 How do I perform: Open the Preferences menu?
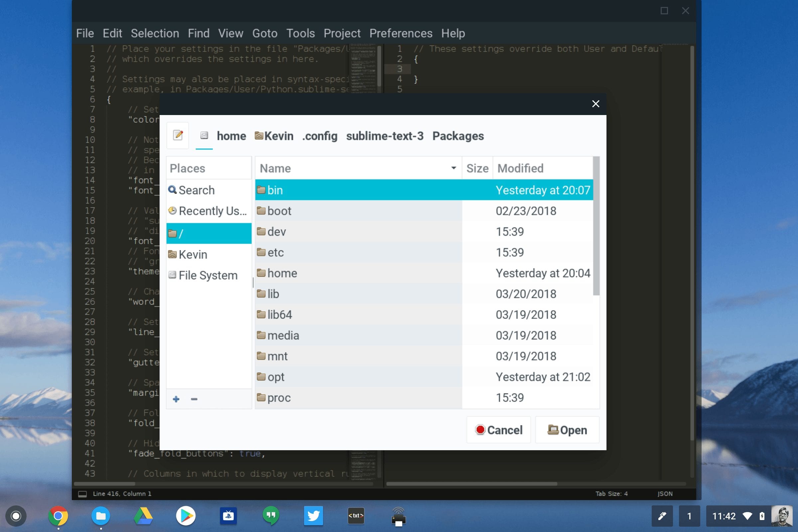[401, 33]
